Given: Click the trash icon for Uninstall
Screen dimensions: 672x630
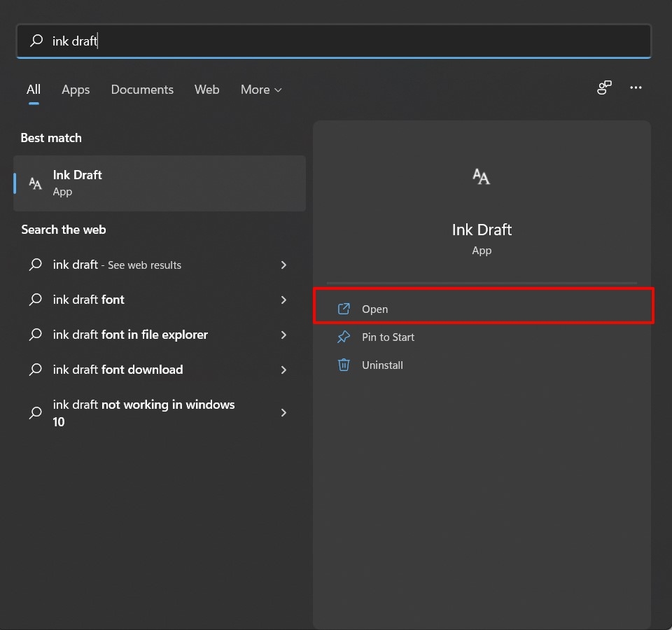Looking at the screenshot, I should (344, 365).
